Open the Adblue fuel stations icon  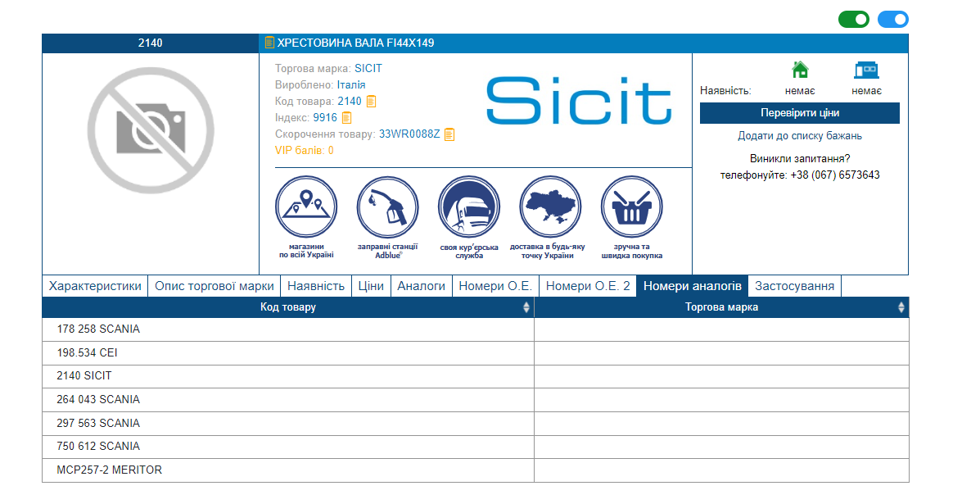tap(387, 207)
